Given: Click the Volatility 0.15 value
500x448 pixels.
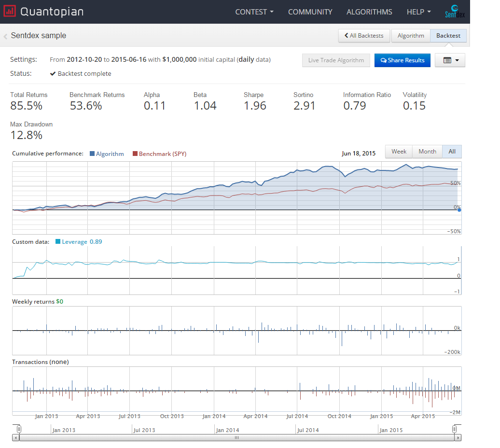Looking at the screenshot, I should point(414,106).
